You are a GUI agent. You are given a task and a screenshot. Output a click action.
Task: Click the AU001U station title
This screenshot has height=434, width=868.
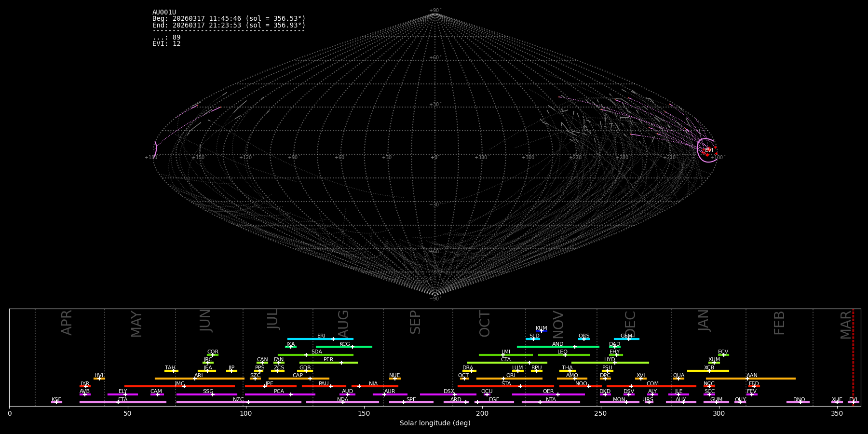tap(164, 13)
